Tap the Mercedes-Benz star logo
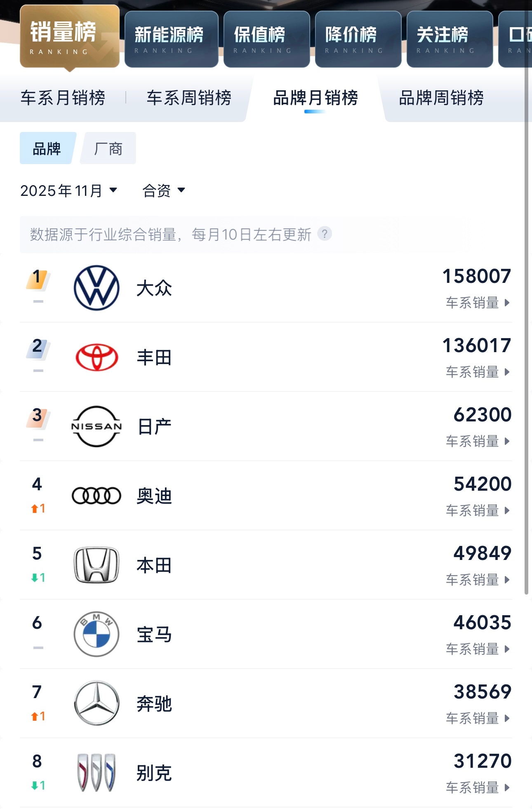 pos(97,703)
